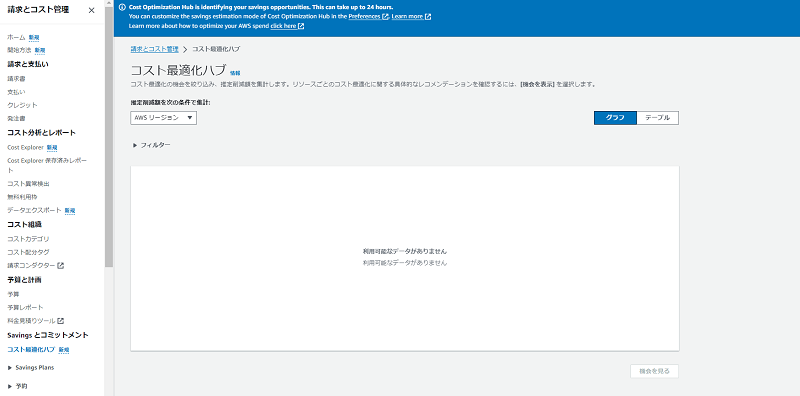Screen dimensions: 800x396
Task: Follow the 'click here' AWS spend link
Action: [x=287, y=26]
